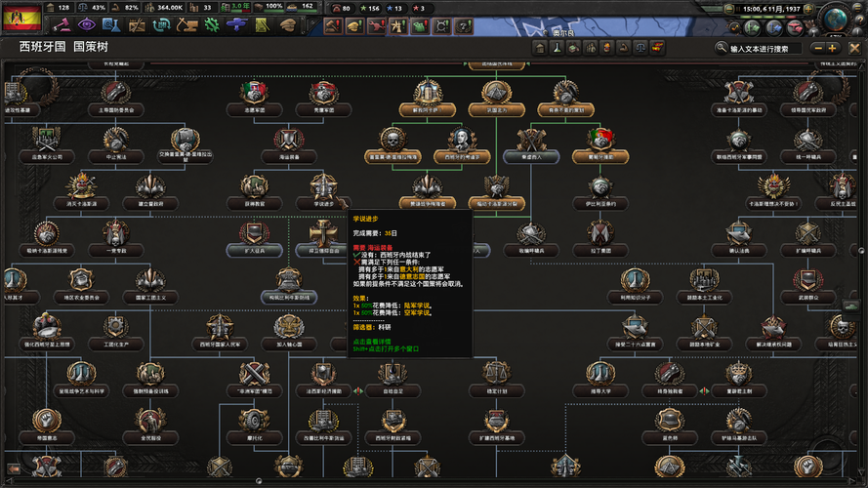Select the 加入轴心国 focus
The image size is (868, 488).
pos(288,332)
